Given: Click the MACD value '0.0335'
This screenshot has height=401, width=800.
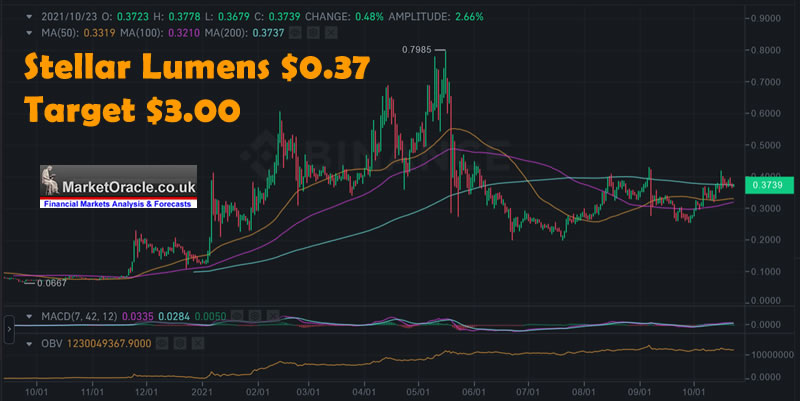Looking at the screenshot, I should tap(138, 316).
